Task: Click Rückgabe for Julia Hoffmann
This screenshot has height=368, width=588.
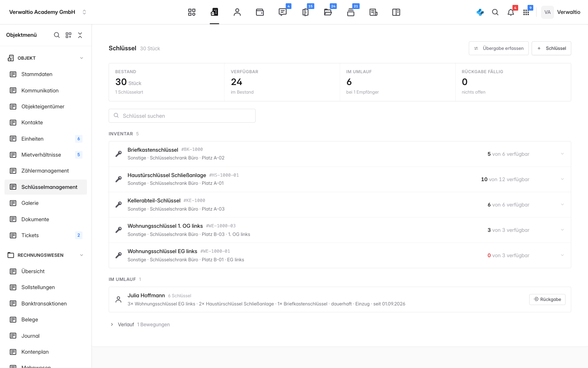Action: click(x=547, y=299)
